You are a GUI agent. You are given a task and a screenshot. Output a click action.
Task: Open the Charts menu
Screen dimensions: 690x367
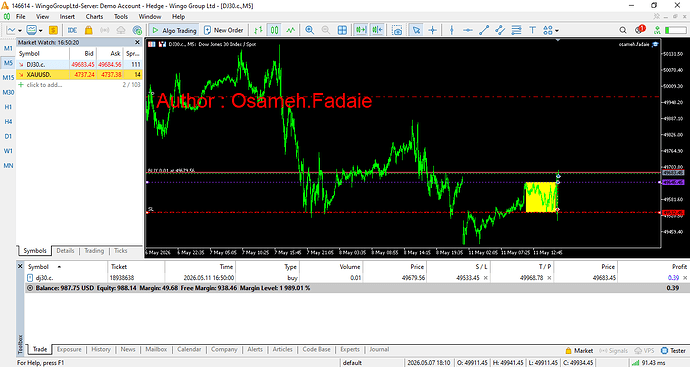[x=94, y=16]
